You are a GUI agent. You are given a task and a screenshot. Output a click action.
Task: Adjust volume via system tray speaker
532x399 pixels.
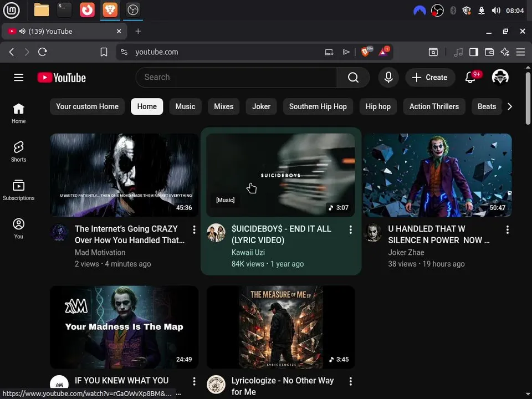pos(496,11)
